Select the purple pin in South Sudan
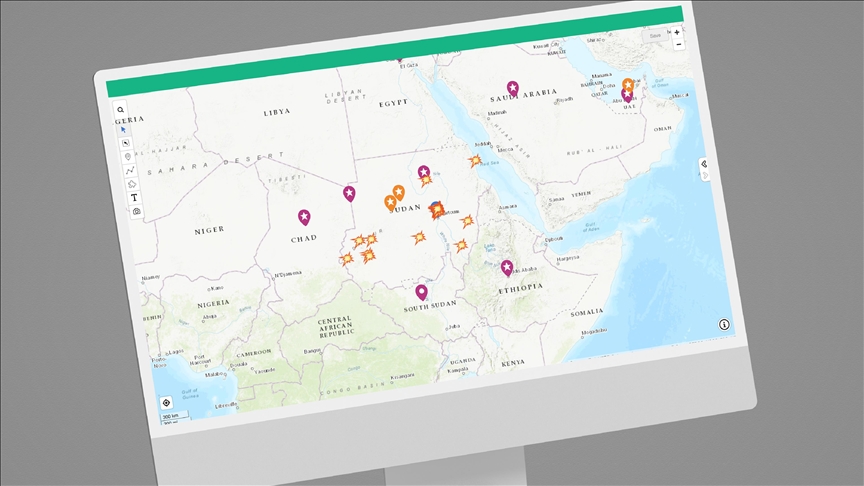 pos(422,291)
